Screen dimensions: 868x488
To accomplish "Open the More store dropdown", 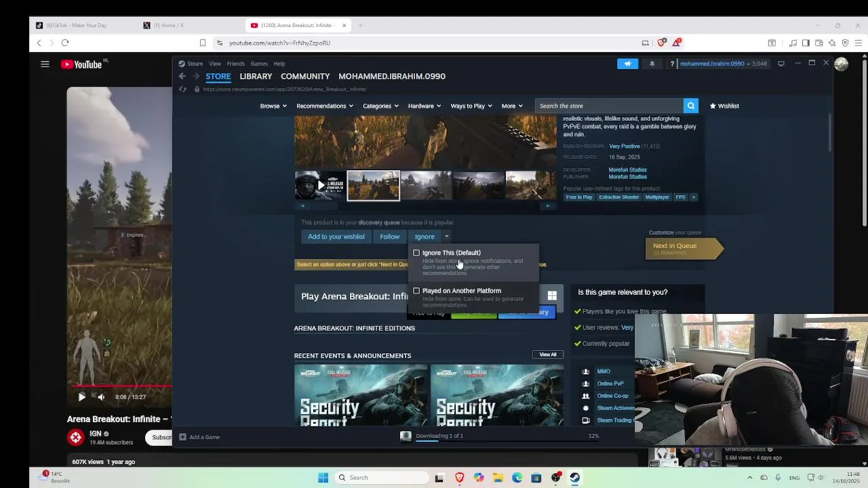I will point(512,106).
